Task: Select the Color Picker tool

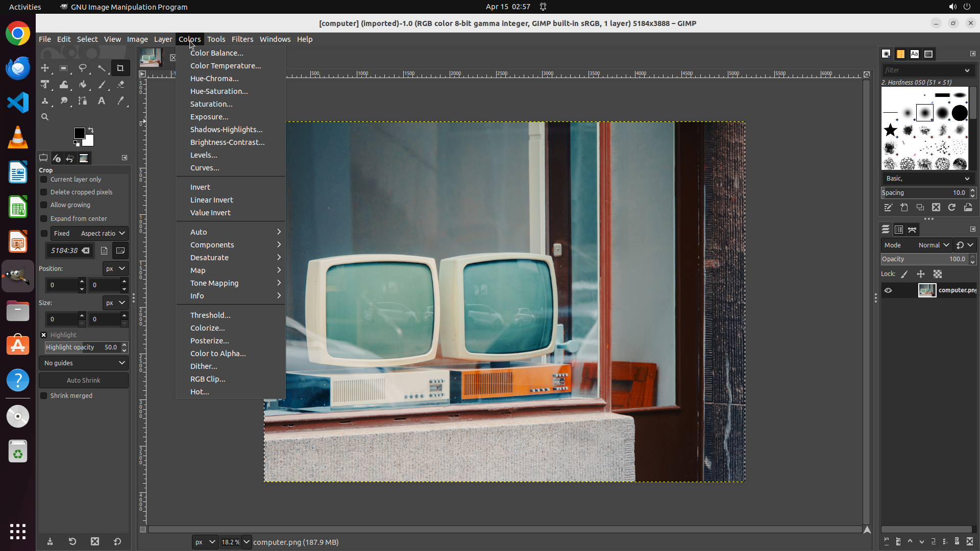Action: pos(121,101)
